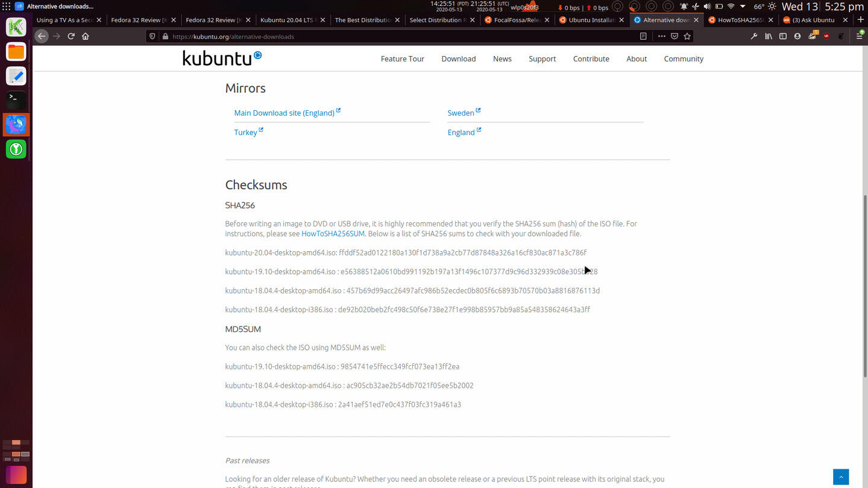Toggle the sidebar view icon
Image resolution: width=868 pixels, height=488 pixels.
pyautogui.click(x=783, y=36)
